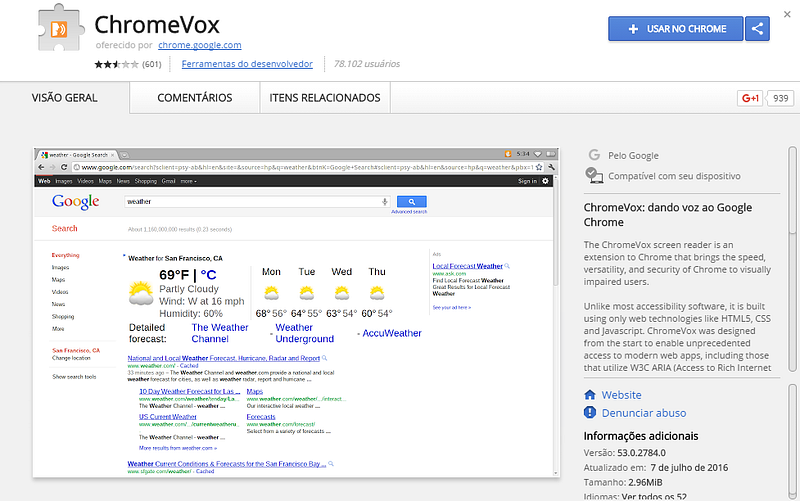This screenshot has width=800, height=501.
Task: Switch to the COMENTÁRIOS tab
Action: pos(194,97)
